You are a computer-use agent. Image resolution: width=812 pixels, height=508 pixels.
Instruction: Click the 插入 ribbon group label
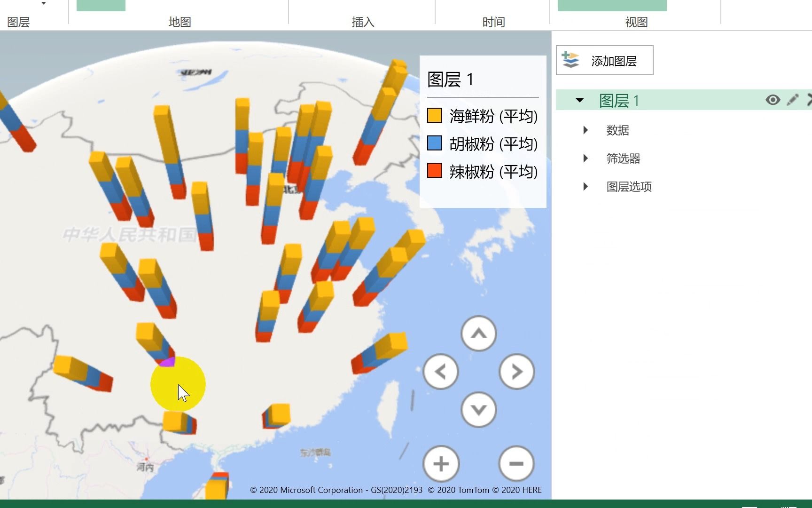click(363, 22)
